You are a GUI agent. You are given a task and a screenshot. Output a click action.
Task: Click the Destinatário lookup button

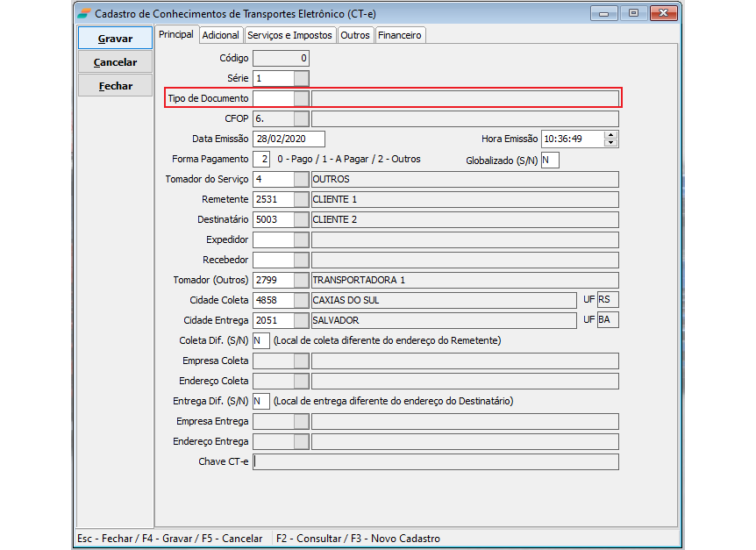[301, 219]
